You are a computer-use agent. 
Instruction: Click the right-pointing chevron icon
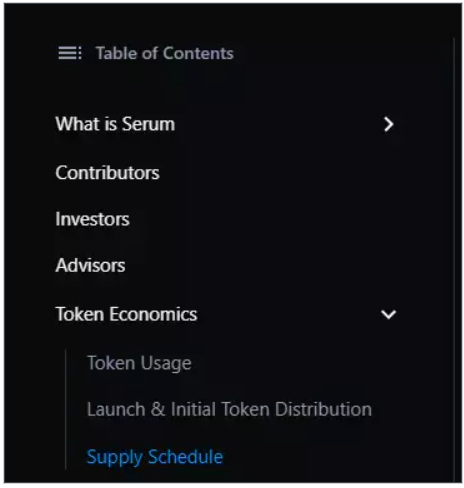coord(388,124)
